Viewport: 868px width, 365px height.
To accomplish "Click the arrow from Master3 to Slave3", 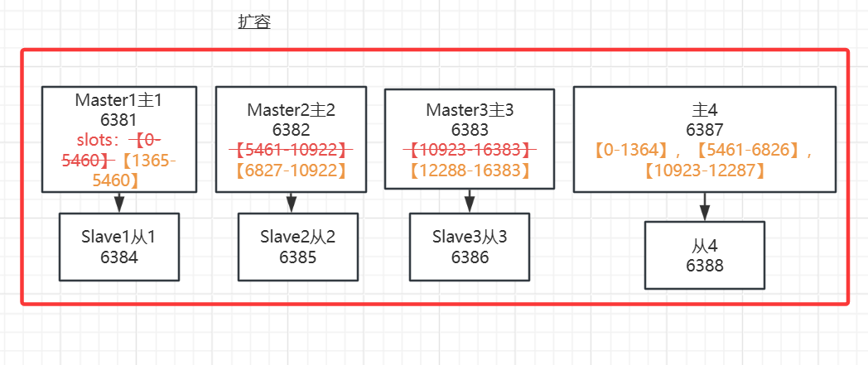I will point(470,203).
